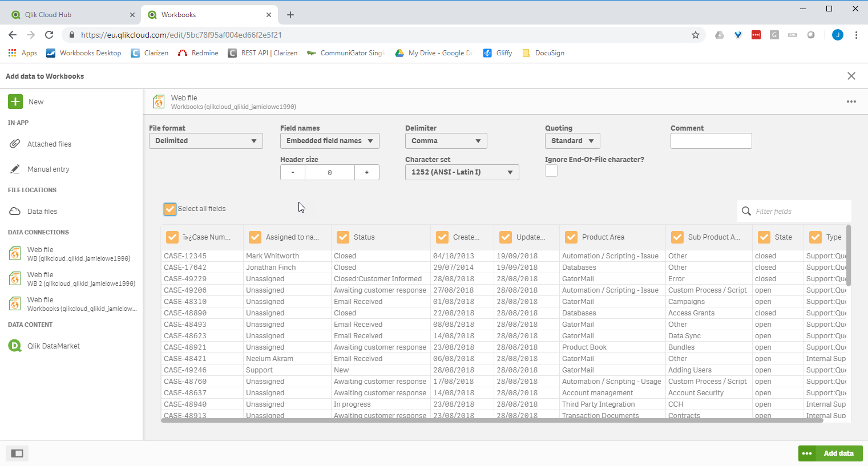Uncheck the Created field checkbox

(442, 237)
